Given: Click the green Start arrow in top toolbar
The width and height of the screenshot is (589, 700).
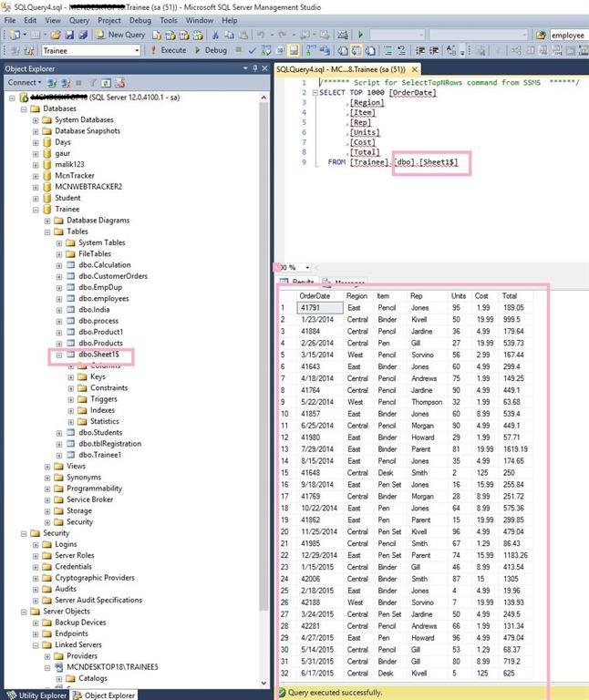Looking at the screenshot, I should [x=361, y=35].
